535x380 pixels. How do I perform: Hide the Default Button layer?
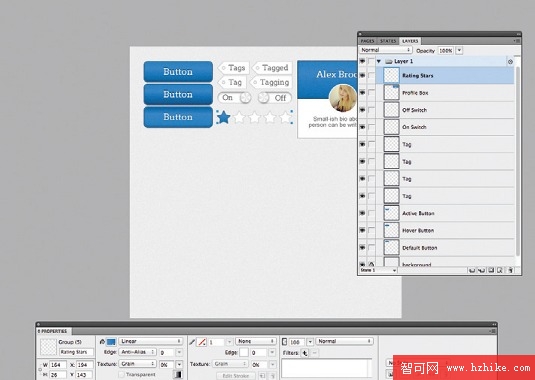point(362,248)
